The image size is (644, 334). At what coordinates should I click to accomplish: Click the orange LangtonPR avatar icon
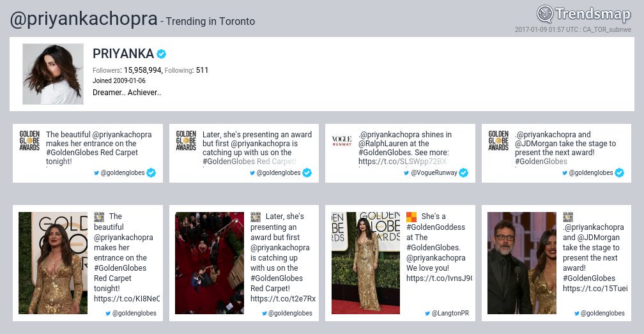pos(411,217)
